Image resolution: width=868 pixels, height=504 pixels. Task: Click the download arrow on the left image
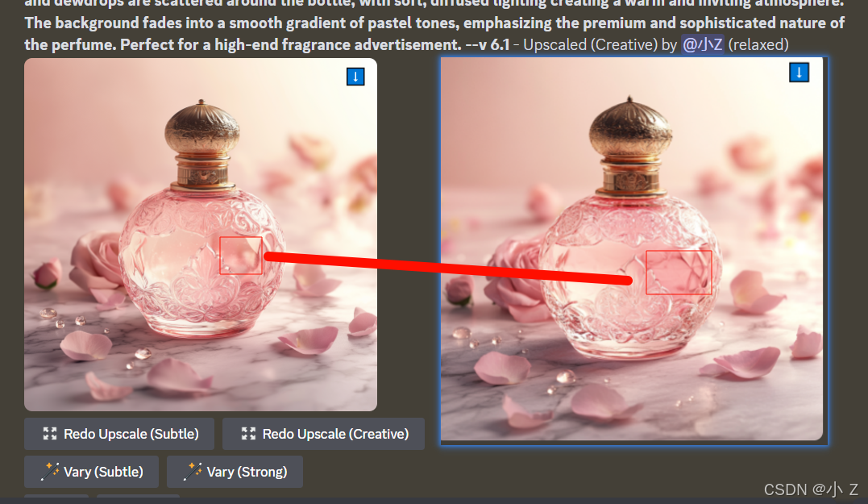point(355,77)
